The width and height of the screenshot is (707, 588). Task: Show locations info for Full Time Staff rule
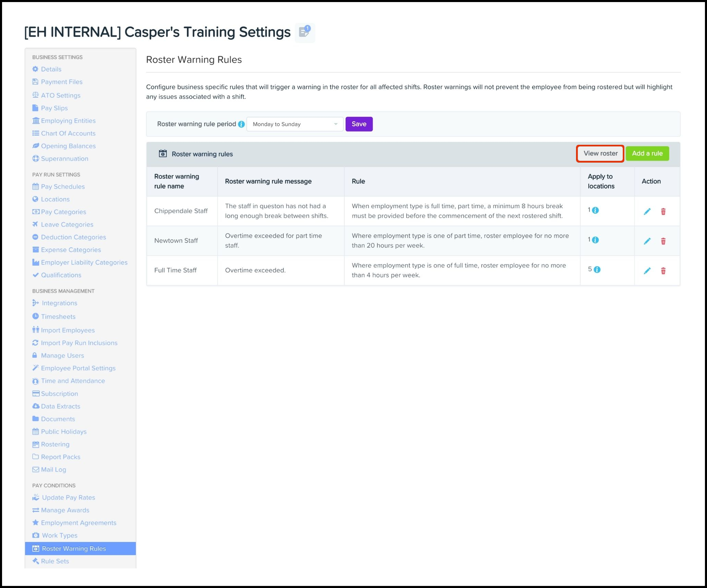[597, 270]
